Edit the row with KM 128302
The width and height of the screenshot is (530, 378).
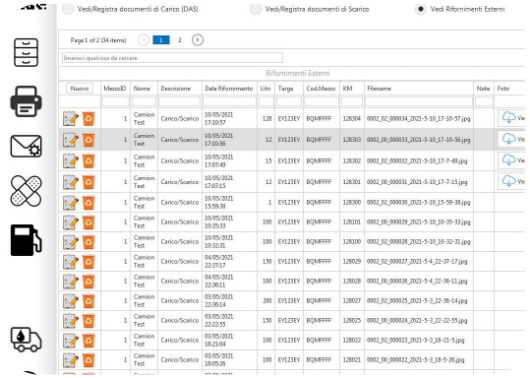pos(71,161)
